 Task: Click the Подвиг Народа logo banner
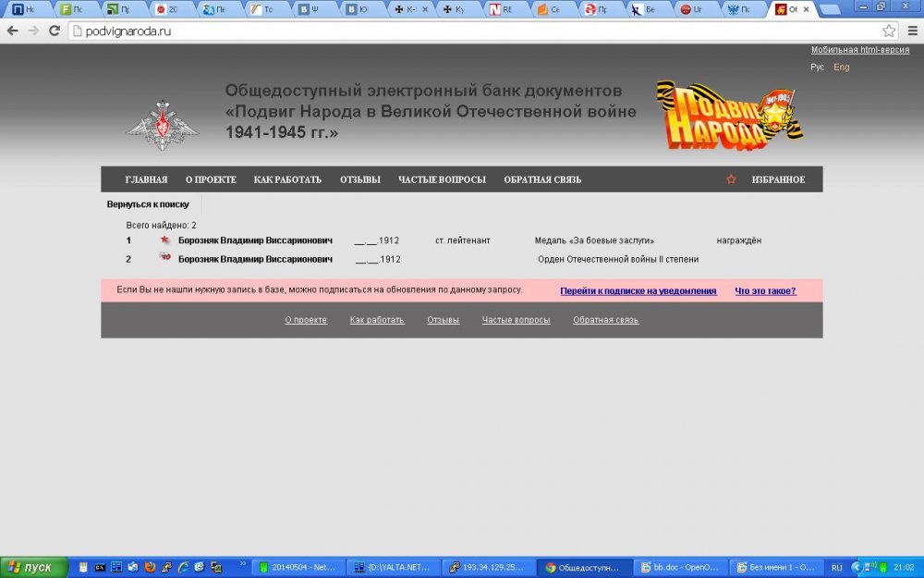pos(730,115)
